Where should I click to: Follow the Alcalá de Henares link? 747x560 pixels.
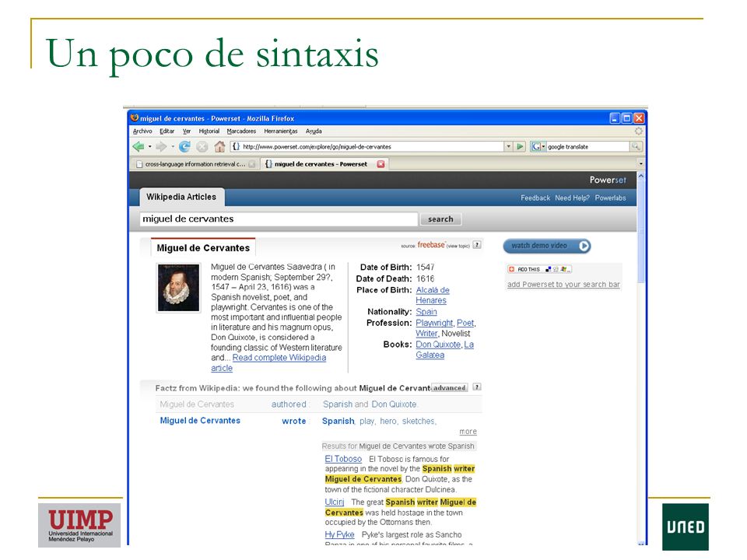[432, 296]
